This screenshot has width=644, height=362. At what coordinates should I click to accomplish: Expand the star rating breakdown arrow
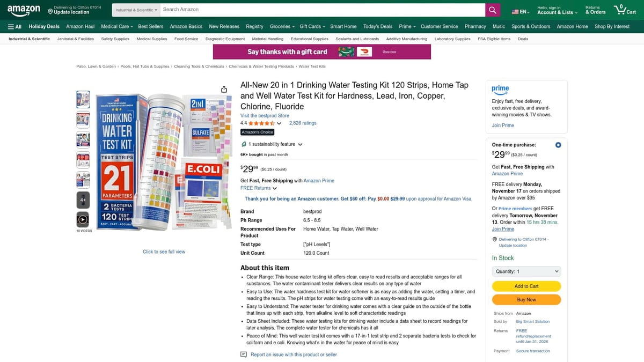279,123
